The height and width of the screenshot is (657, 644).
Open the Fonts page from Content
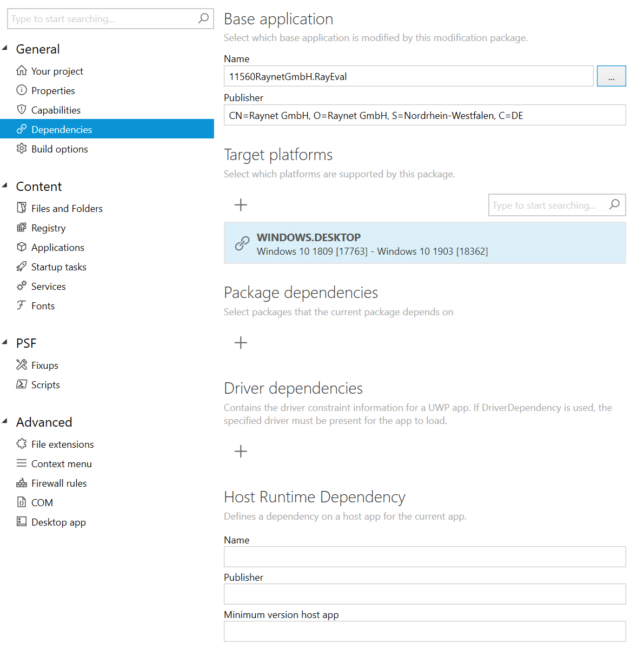pos(43,306)
